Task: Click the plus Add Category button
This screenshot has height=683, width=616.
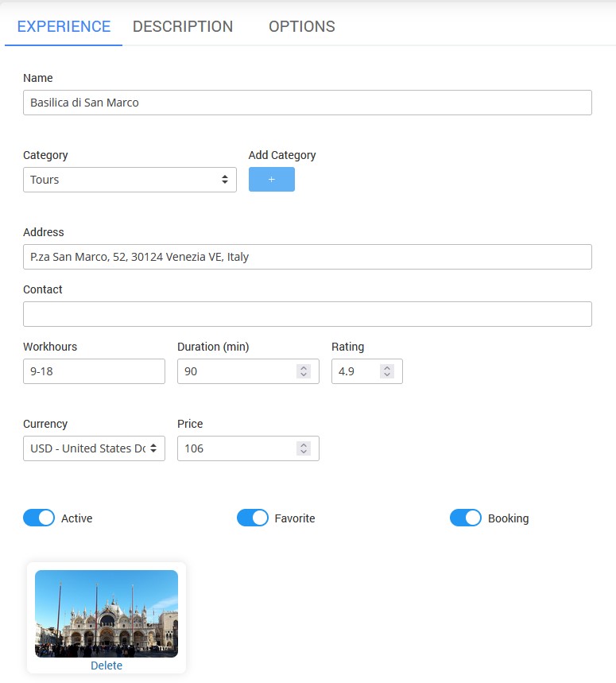Action: click(271, 180)
